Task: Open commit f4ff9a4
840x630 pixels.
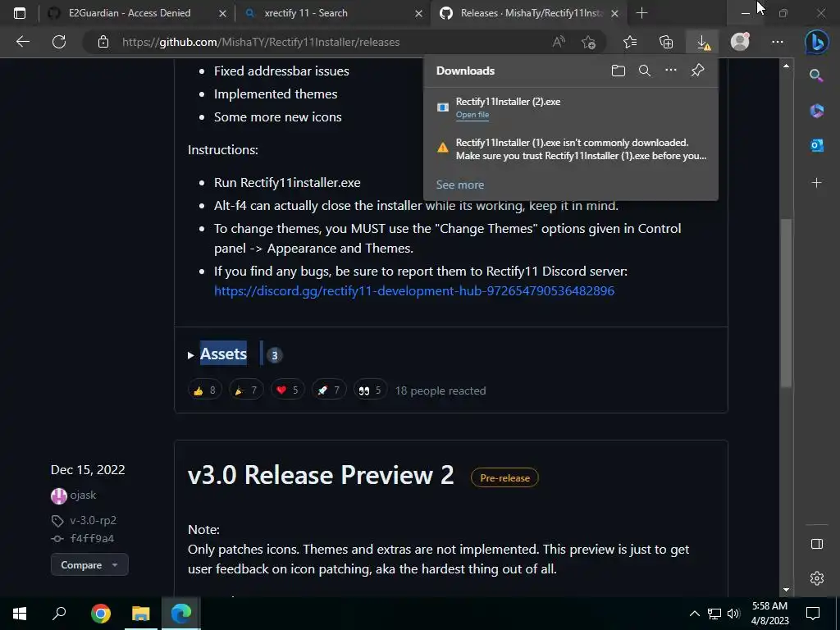Action: pos(92,538)
